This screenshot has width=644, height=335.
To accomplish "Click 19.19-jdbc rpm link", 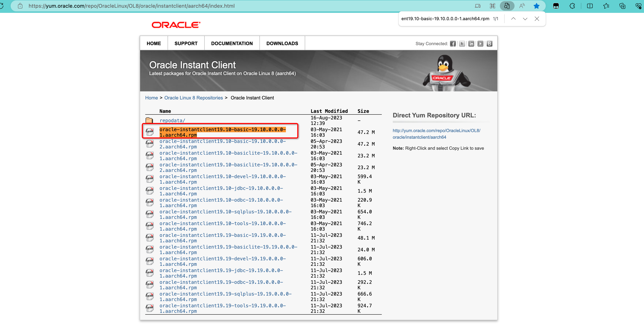I will 221,273.
